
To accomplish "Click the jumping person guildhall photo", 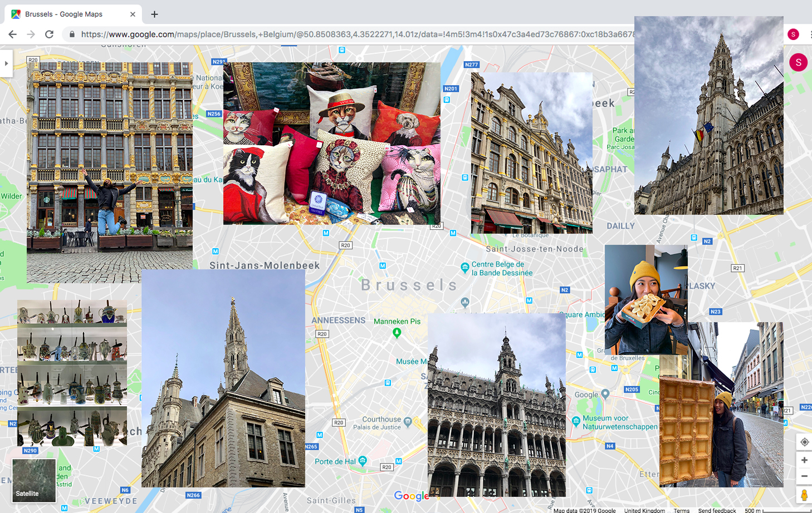I will (110, 172).
